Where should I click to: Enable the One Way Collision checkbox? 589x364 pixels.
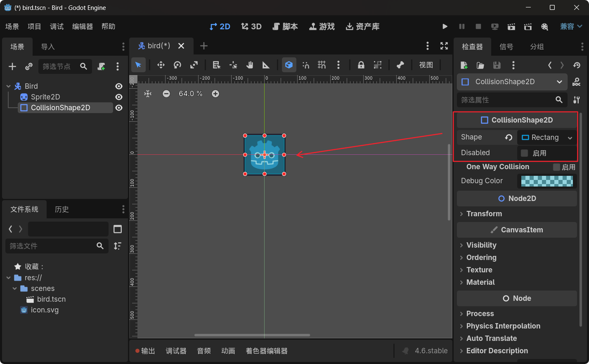(557, 167)
